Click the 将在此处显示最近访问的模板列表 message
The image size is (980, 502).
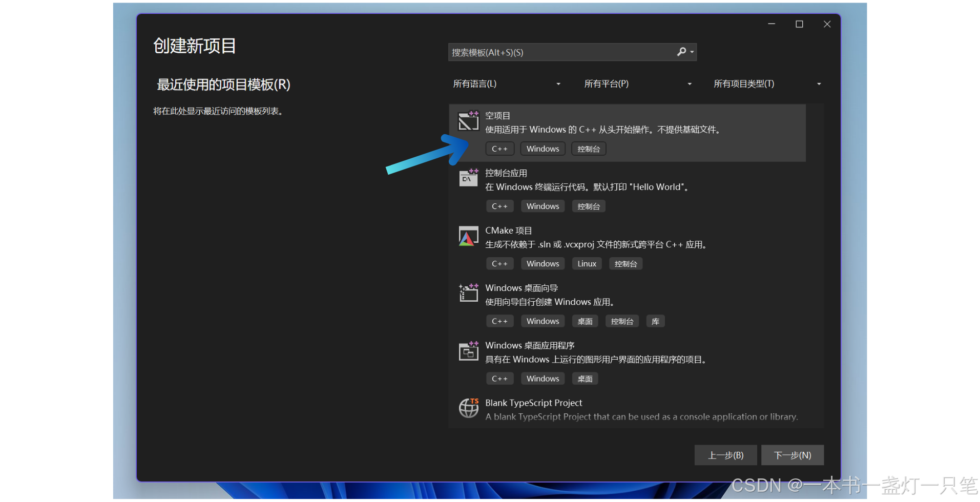coord(218,111)
